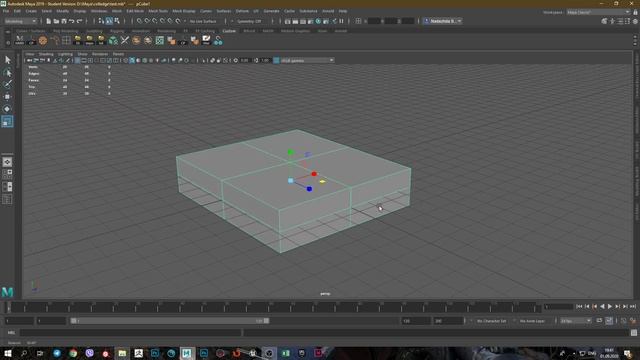Choose the Paint Selection tool
Viewport: 640px width, 360px height.
7,84
